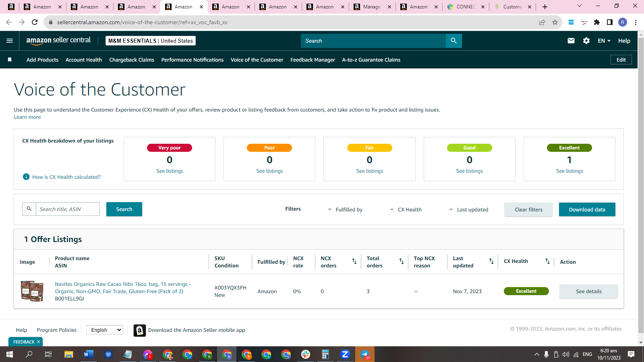Open a new browser tab
The image size is (644, 362).
pos(545,7)
